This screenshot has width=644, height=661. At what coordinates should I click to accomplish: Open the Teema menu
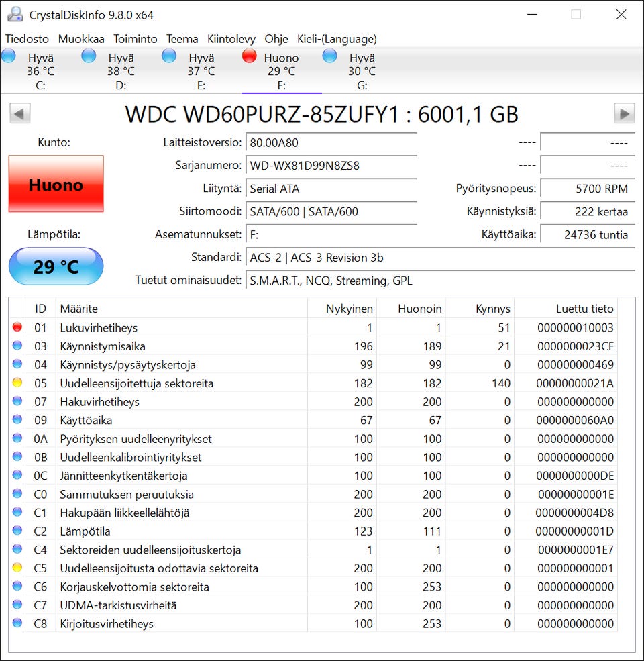point(182,39)
